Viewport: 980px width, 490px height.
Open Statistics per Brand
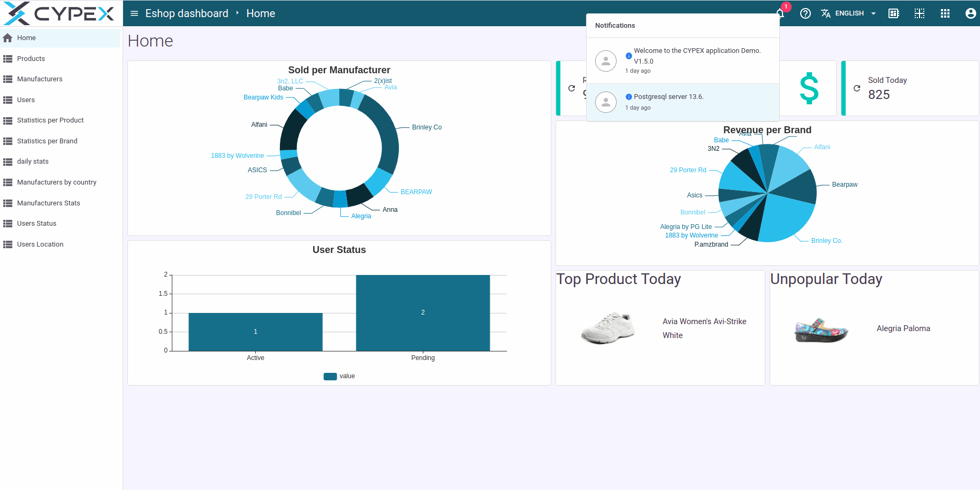click(x=60, y=141)
